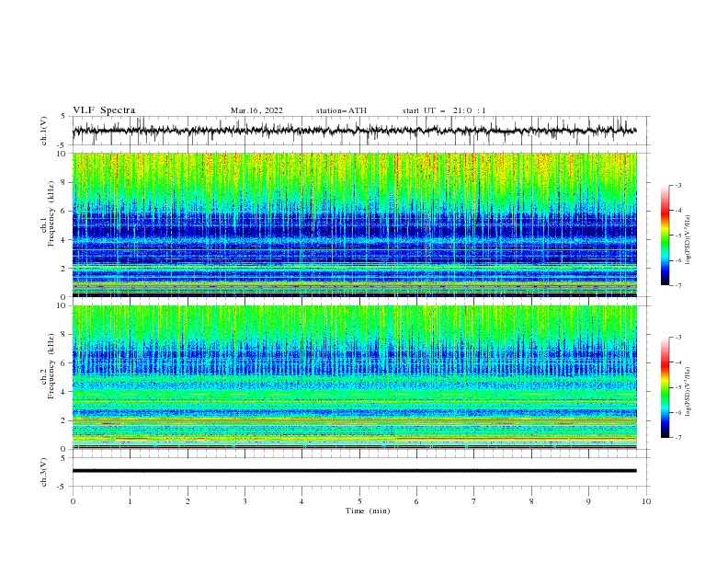
Task: Click the "VLF Spectra" plot title
Action: (104, 110)
